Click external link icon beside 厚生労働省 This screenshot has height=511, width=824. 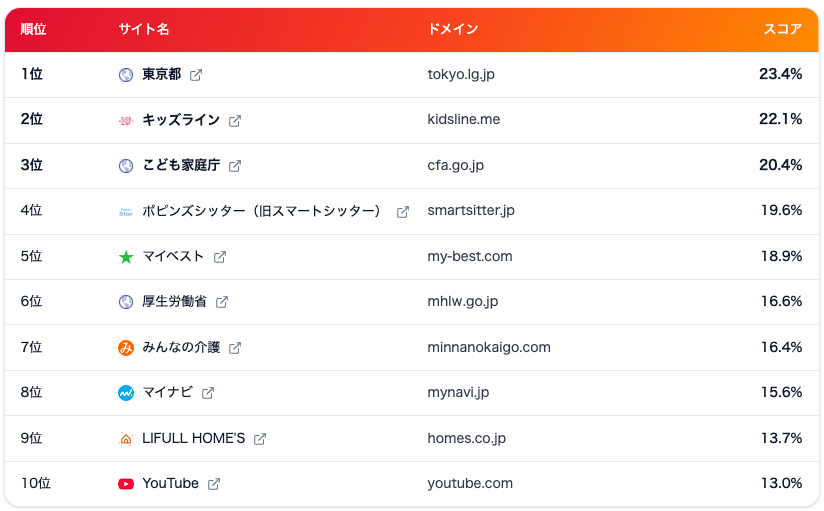click(222, 302)
